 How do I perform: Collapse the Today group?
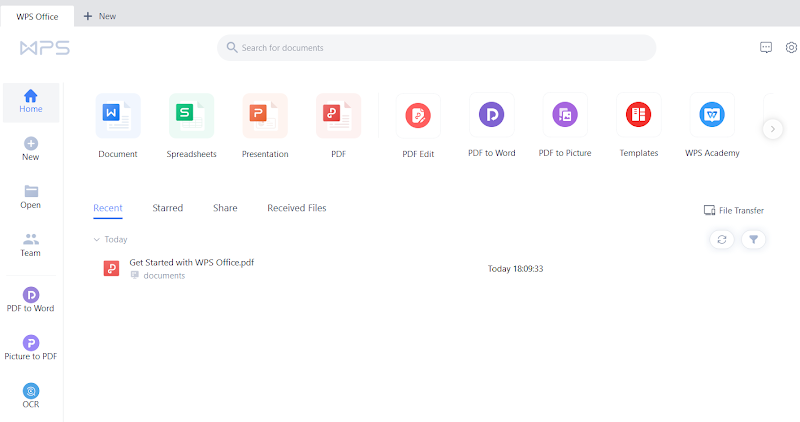point(96,239)
